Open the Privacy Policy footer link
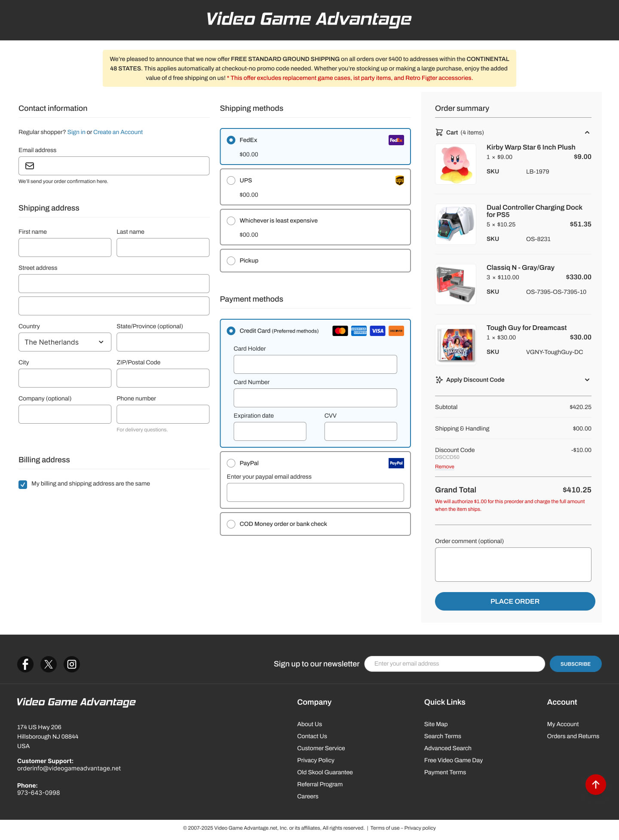Viewport: 619px width, 840px height. [316, 761]
